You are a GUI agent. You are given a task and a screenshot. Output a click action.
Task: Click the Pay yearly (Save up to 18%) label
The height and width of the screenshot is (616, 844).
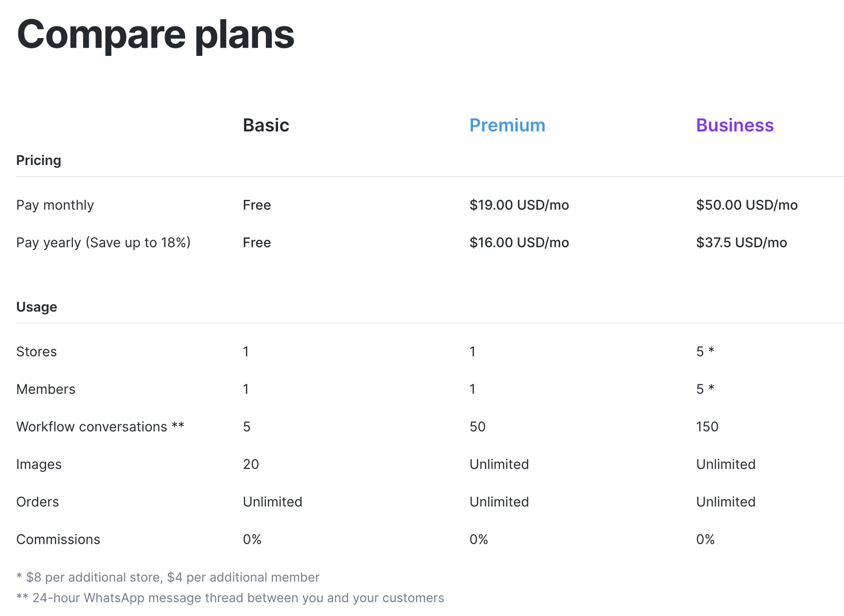(103, 243)
